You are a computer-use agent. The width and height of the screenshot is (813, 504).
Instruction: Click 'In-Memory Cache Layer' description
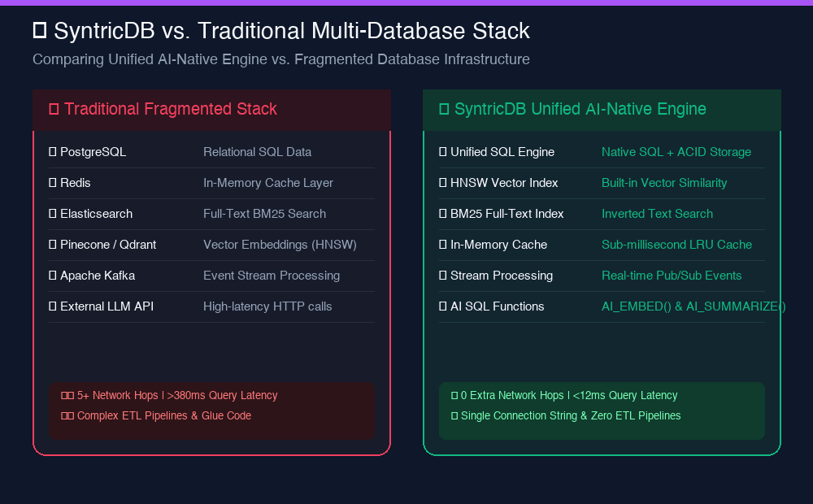(268, 183)
